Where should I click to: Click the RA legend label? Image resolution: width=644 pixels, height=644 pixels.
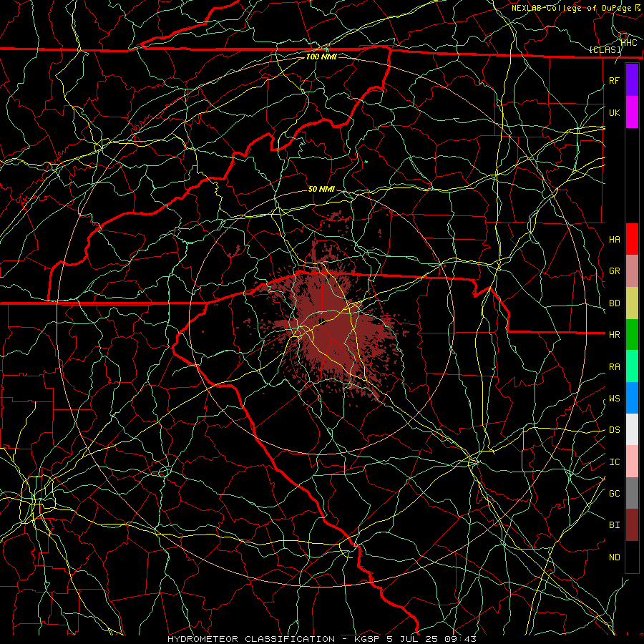pyautogui.click(x=614, y=367)
